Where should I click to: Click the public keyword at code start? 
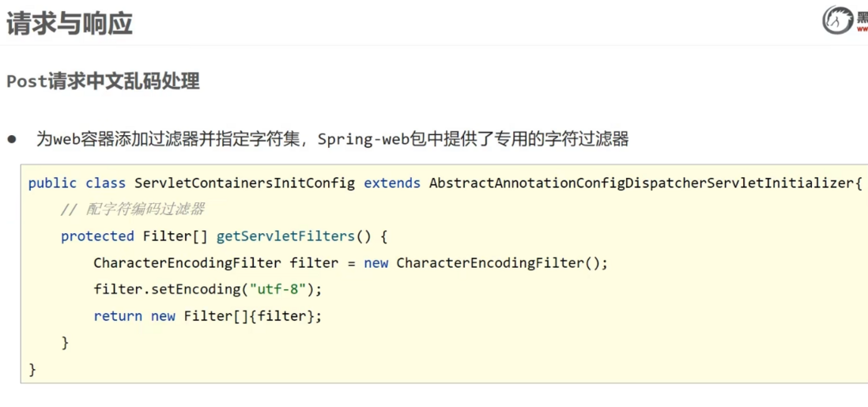pos(52,183)
